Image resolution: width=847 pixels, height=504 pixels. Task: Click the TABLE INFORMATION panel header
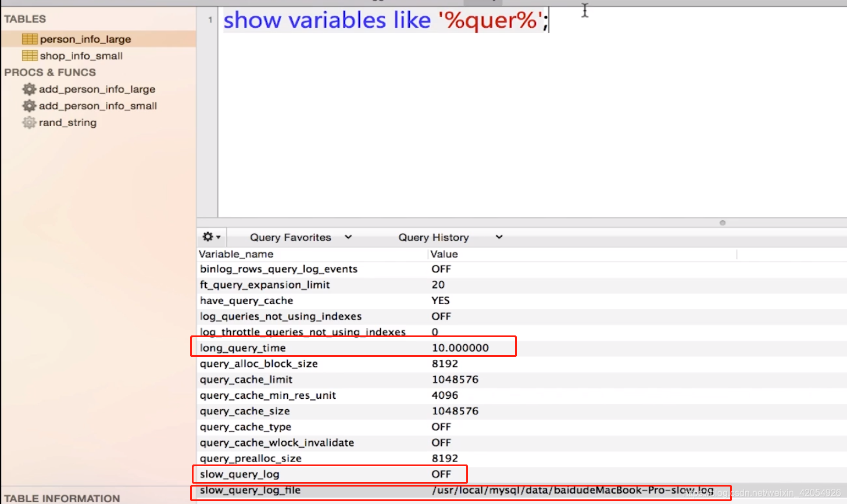coord(62,498)
